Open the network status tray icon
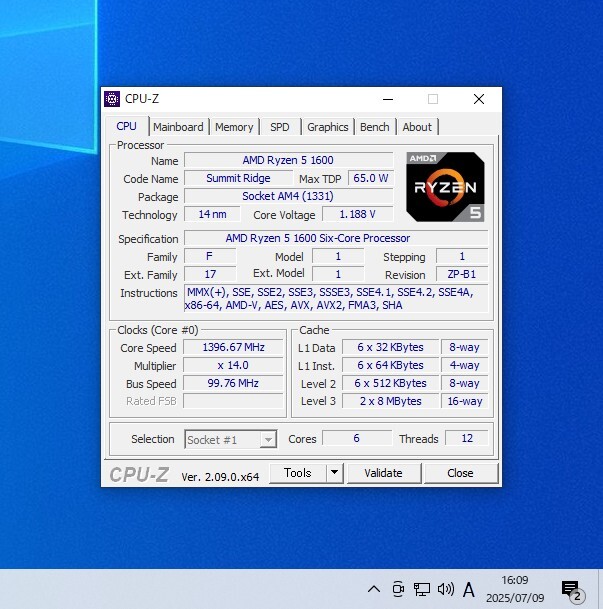The width and height of the screenshot is (603, 609). 422,589
